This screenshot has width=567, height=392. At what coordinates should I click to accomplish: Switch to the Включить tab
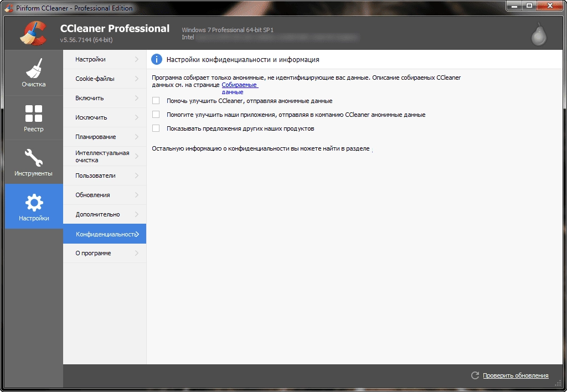(105, 98)
